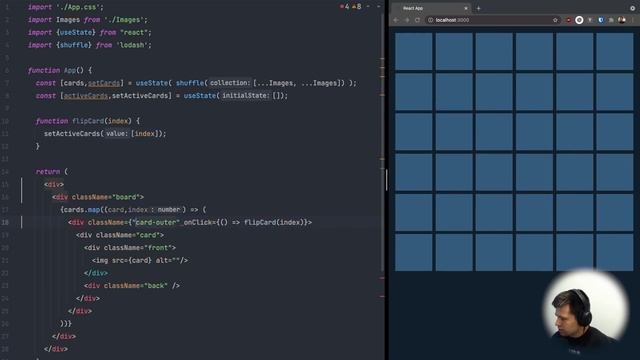Click 'shuffle' in the lodash import line
Image resolution: width=640 pixels, height=360 pixels.
tap(74, 45)
